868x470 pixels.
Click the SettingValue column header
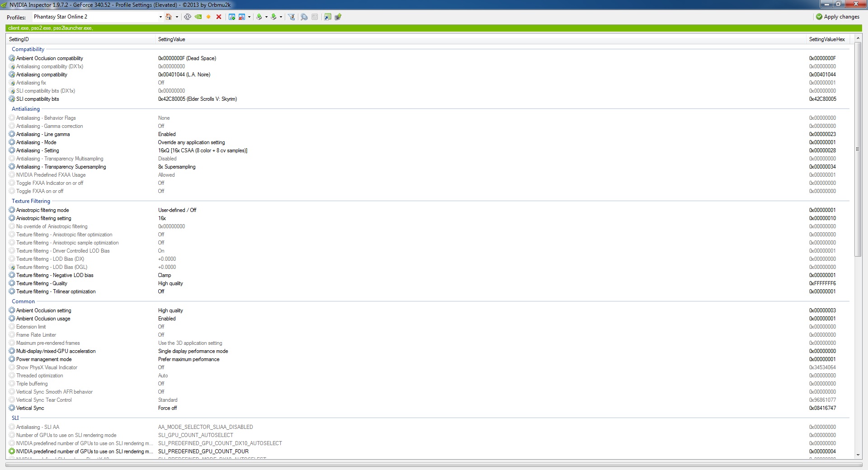481,39
